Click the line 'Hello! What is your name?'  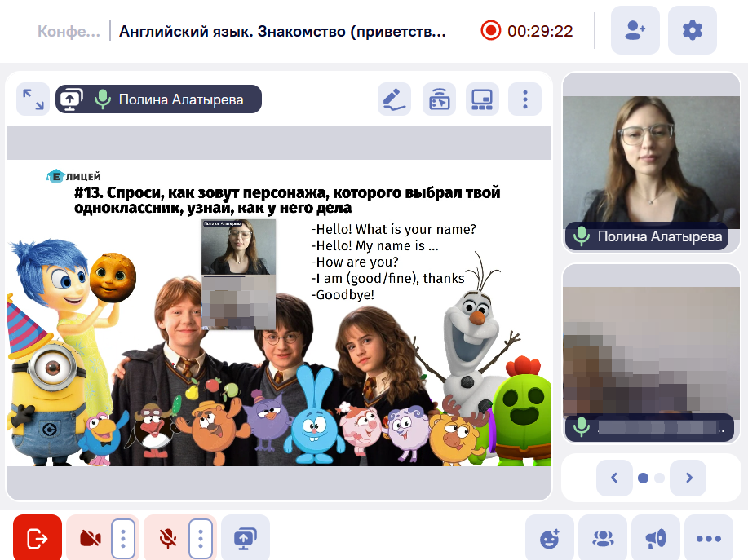393,229
